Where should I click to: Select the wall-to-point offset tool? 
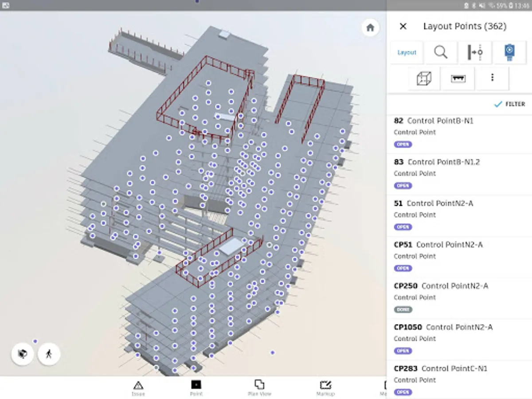(475, 52)
